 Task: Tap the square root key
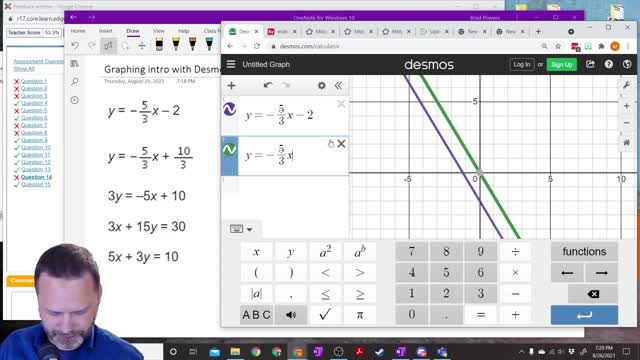pos(325,315)
